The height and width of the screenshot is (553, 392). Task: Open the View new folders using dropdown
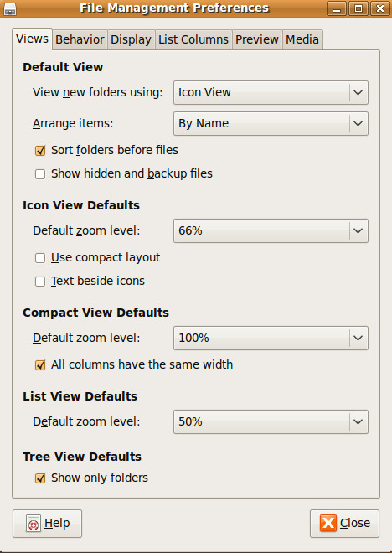pyautogui.click(x=271, y=92)
